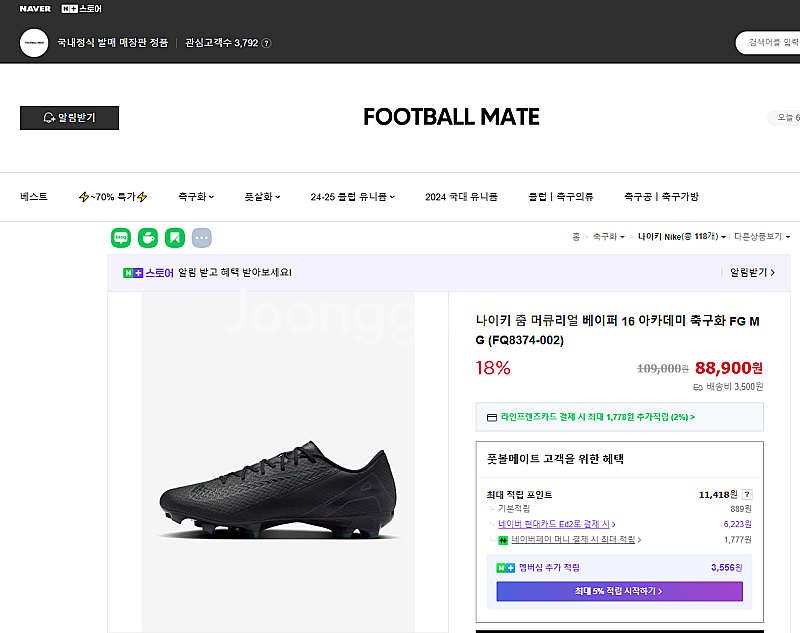800x633 pixels.
Task: Expand 다른상품보기 dropdown
Action: coord(762,237)
